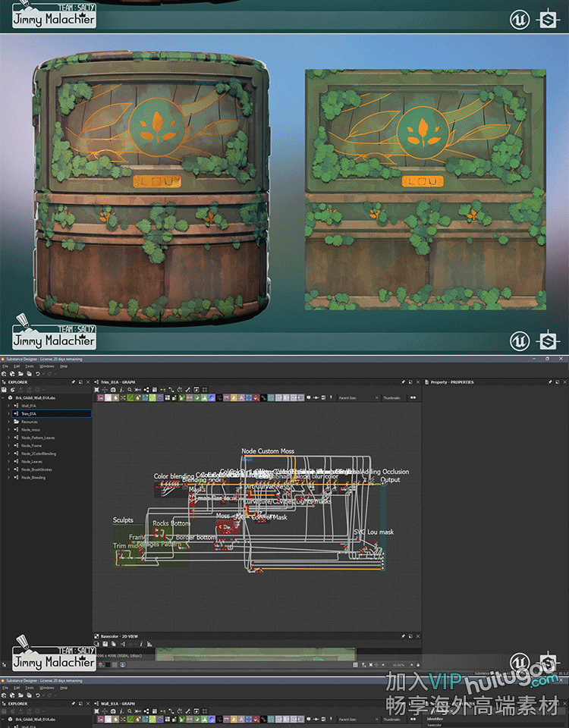Screen dimensions: 569x728
Task: Select Node_Pattern_Leaves in the Explorer
Action: 38,438
